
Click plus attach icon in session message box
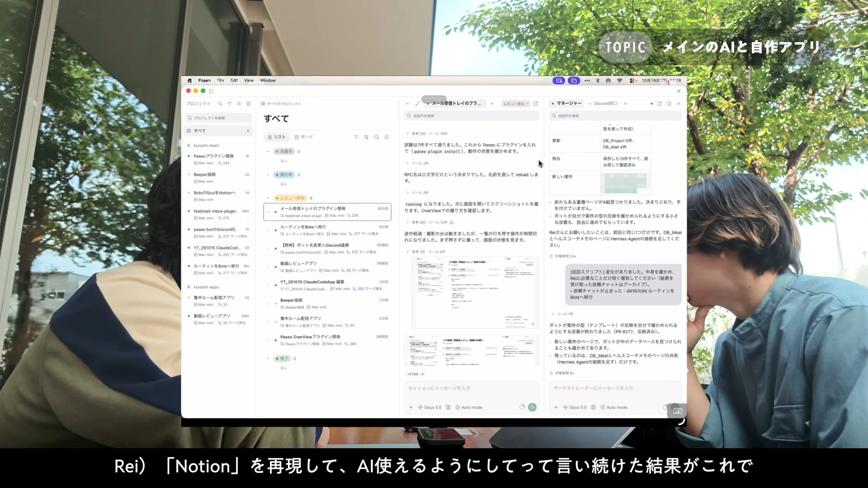pyautogui.click(x=411, y=408)
